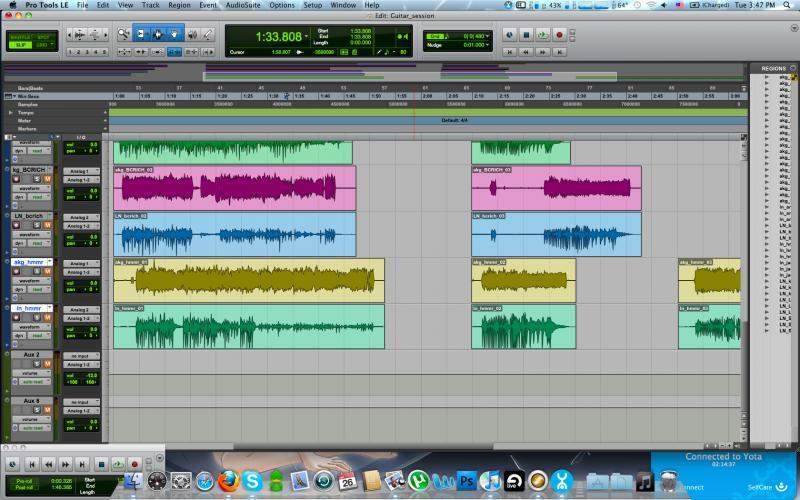800x500 pixels.
Task: Select the Grabber hand tool
Action: tap(174, 34)
